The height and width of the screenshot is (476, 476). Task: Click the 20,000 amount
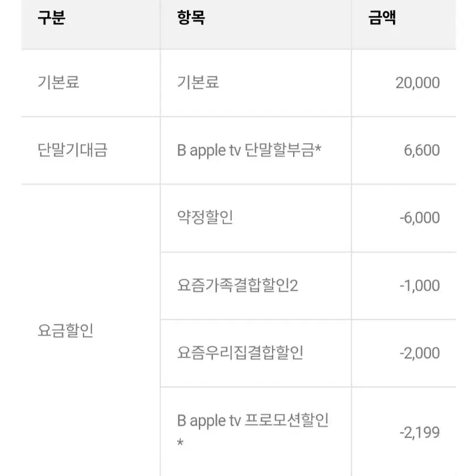pyautogui.click(x=417, y=83)
